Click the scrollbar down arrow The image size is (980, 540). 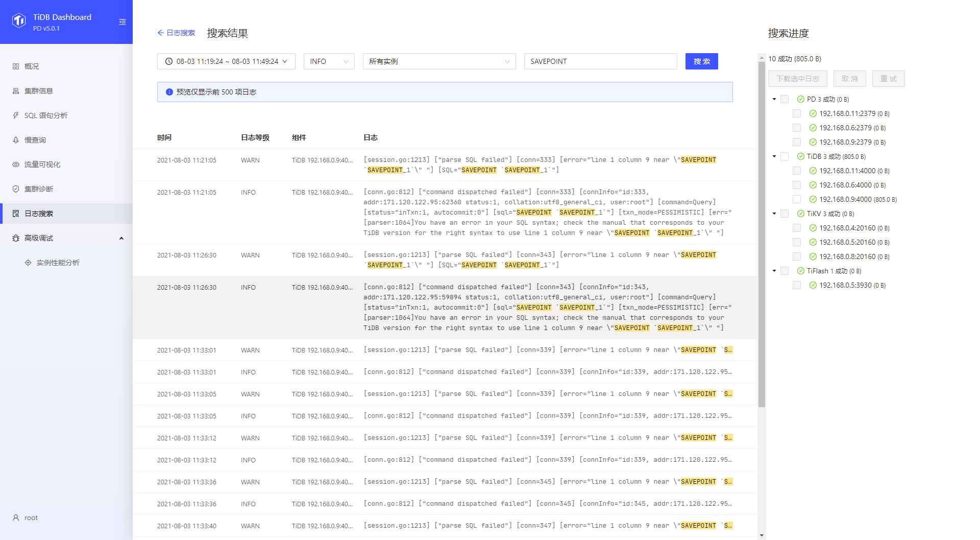(x=762, y=535)
